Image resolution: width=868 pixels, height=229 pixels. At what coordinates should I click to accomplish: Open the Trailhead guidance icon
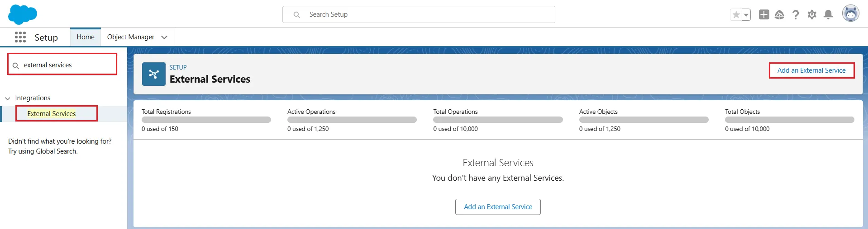pos(779,15)
